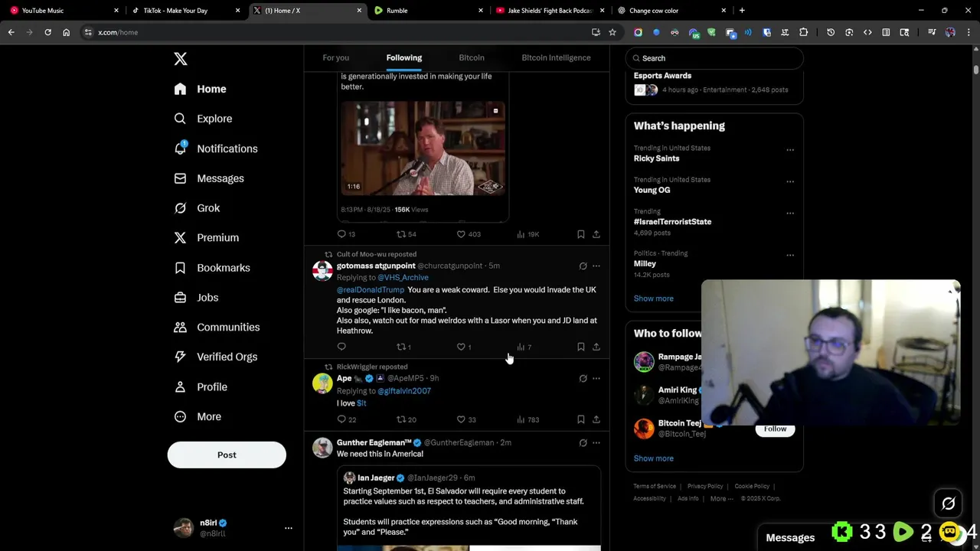The image size is (980, 551).
Task: Open Explore from the sidebar
Action: [x=203, y=119]
